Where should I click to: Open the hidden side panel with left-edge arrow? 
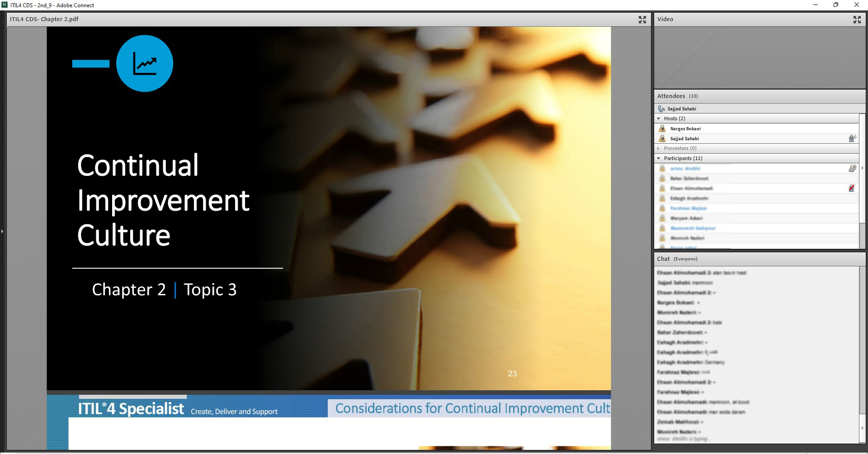2,232
